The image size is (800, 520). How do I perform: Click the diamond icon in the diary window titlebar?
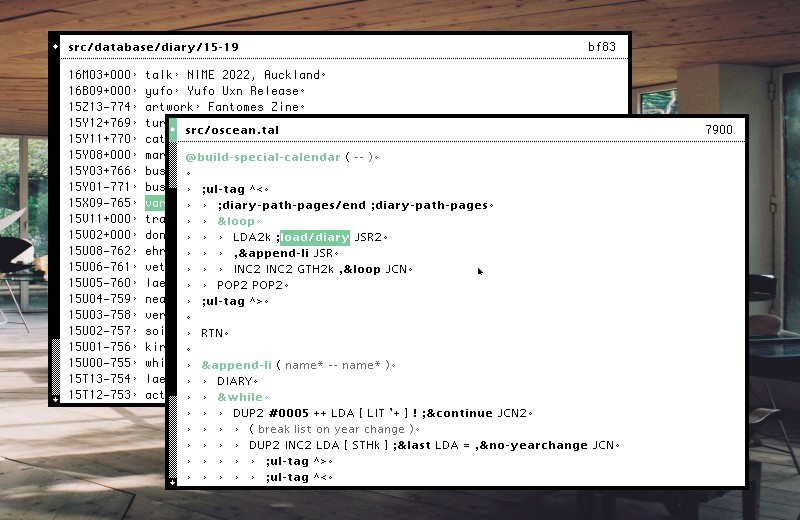coord(55,47)
